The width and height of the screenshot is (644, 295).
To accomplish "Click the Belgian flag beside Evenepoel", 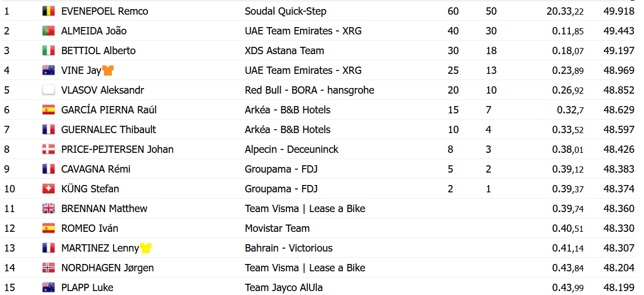I will pos(48,11).
